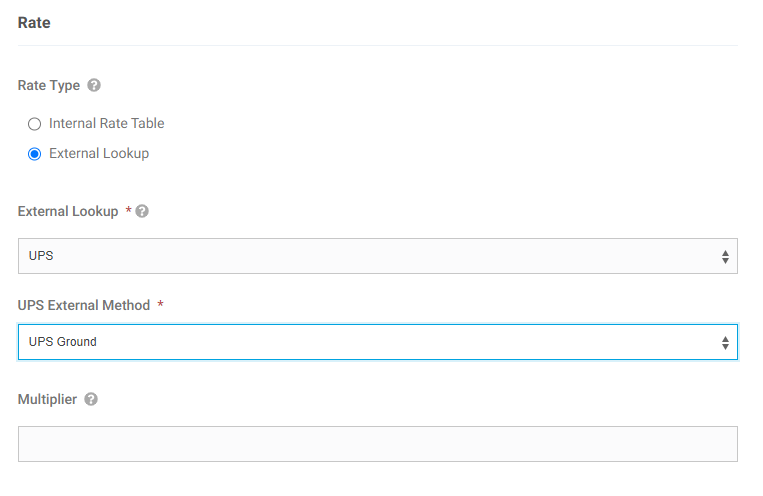The image size is (763, 496).
Task: Click the UPS Ground text in method select
Action: pos(62,342)
